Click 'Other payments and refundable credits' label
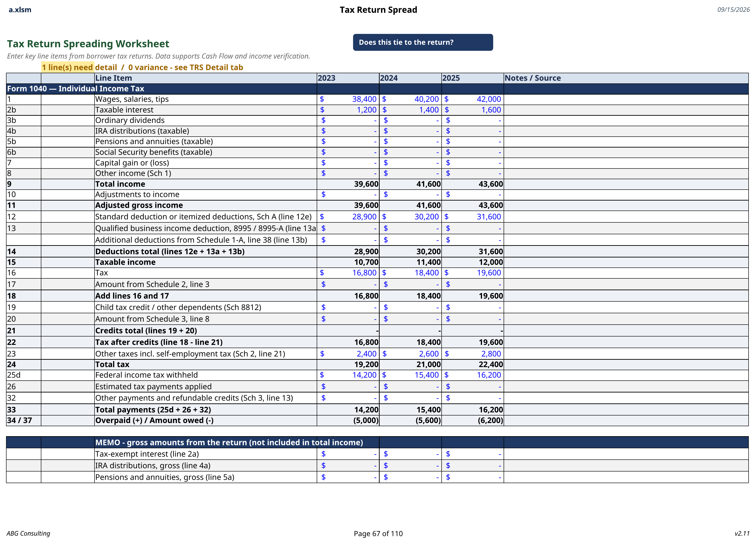The width and height of the screenshot is (756, 544). (194, 398)
